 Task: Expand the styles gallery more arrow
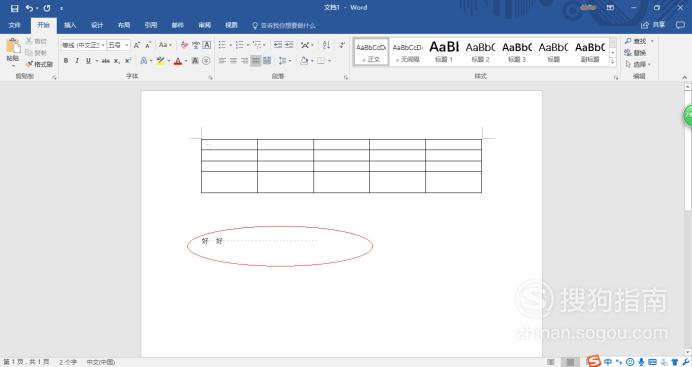tap(613, 62)
